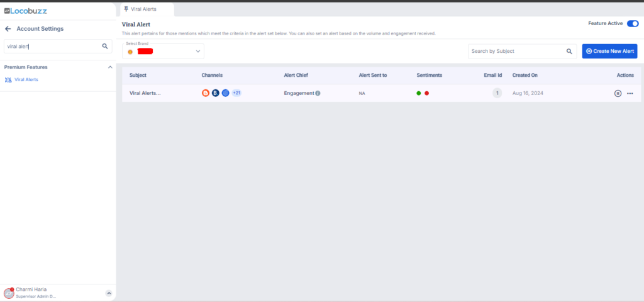Viewport: 644px width, 302px height.
Task: Click the red negative sentiment dot
Action: click(x=427, y=93)
